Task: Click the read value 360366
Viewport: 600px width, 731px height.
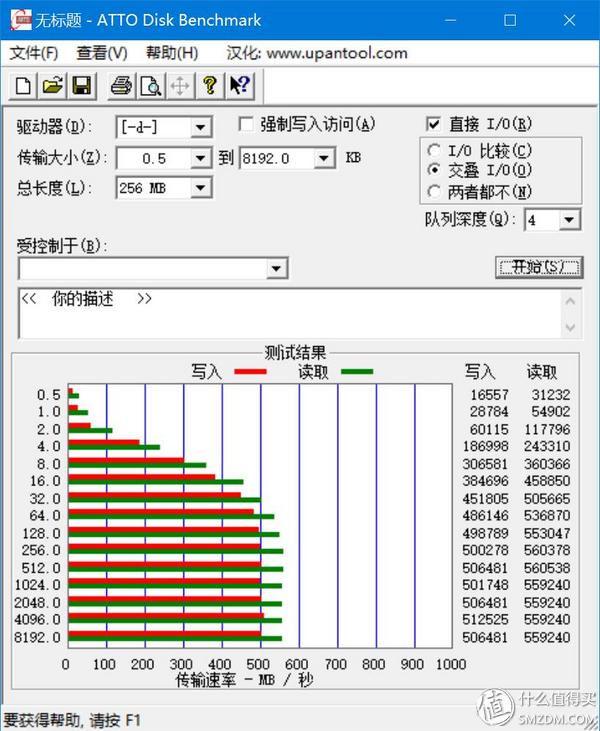Action: pyautogui.click(x=547, y=464)
